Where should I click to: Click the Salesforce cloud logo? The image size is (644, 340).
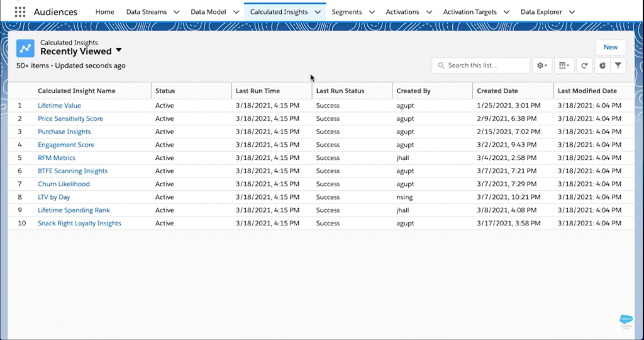(626, 319)
